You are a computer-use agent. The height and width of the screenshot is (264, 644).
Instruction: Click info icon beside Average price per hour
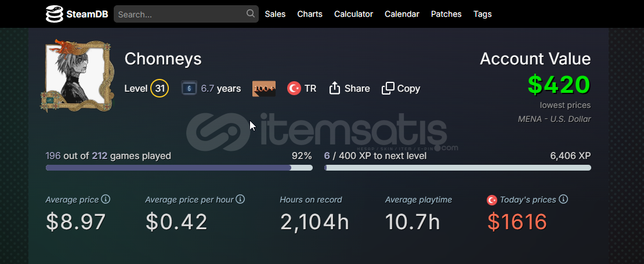240,199
